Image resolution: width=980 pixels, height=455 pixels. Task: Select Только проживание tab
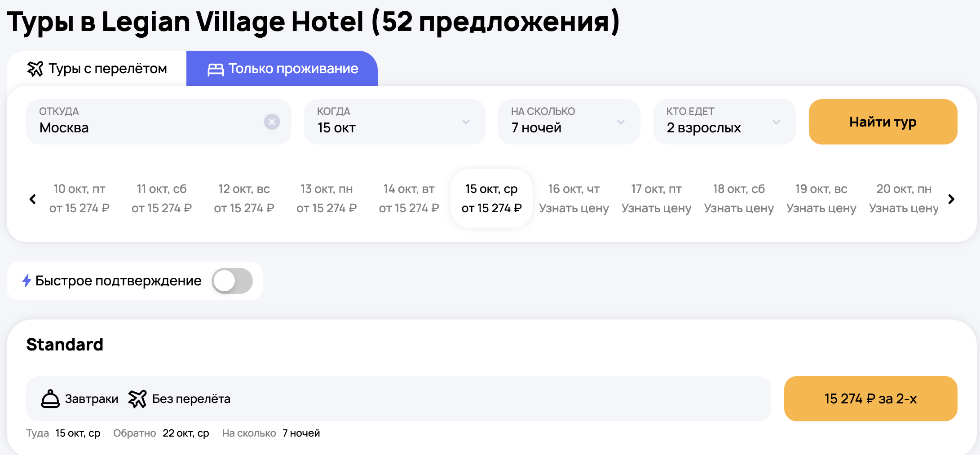[x=282, y=69]
